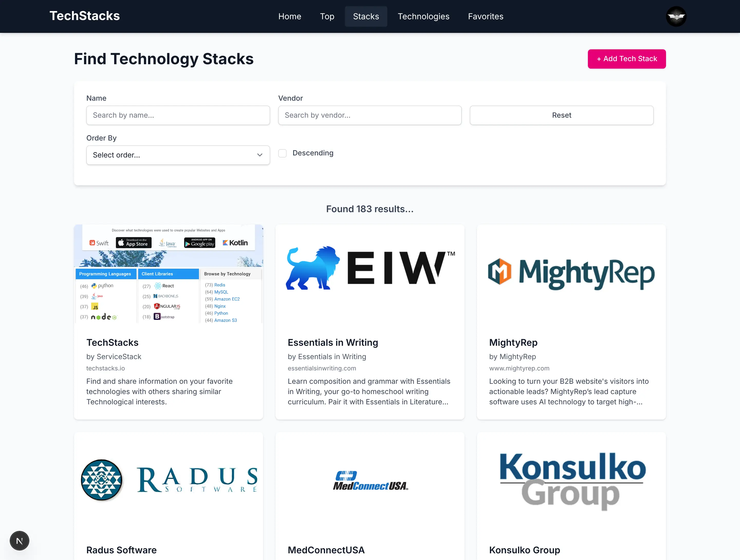Click the Vendor search field
Viewport: 740px width, 560px height.
pos(370,115)
